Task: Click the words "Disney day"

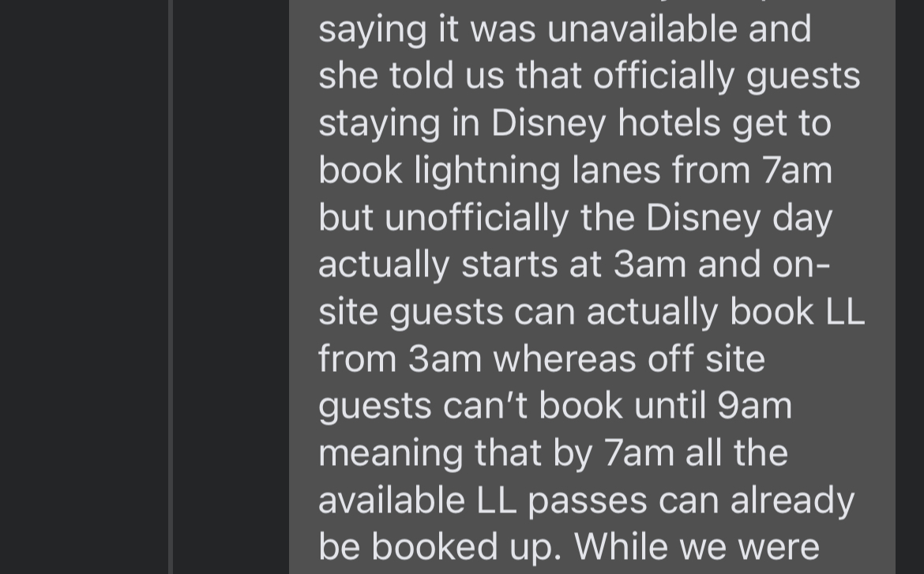Action: tap(739, 218)
